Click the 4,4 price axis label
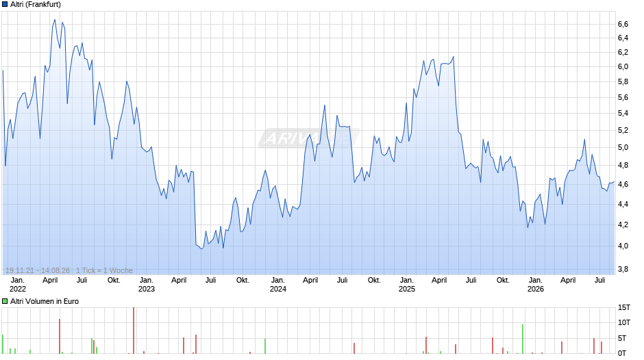The image size is (644, 360). [x=623, y=204]
